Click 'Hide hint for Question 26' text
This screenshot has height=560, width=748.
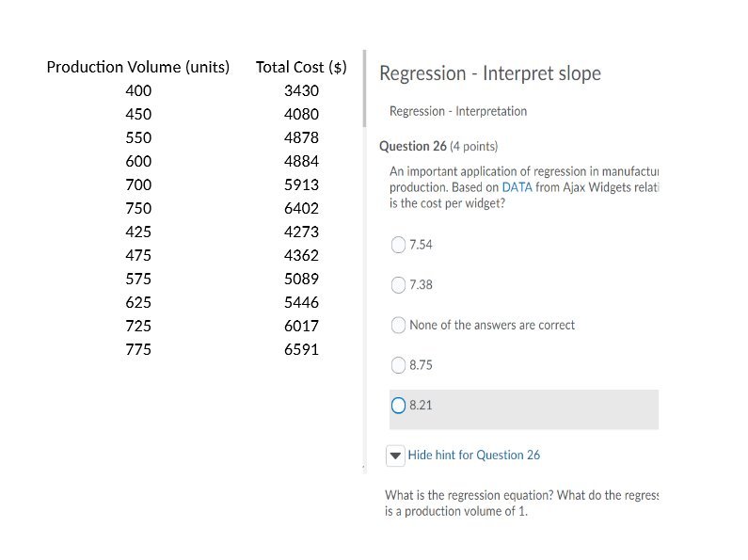tap(473, 456)
